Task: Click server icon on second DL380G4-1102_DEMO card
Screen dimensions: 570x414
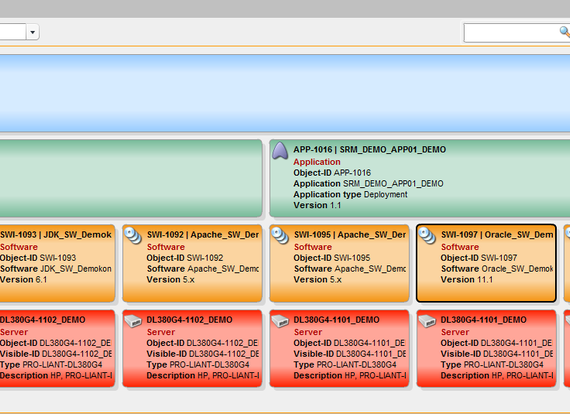Action: pos(133,321)
